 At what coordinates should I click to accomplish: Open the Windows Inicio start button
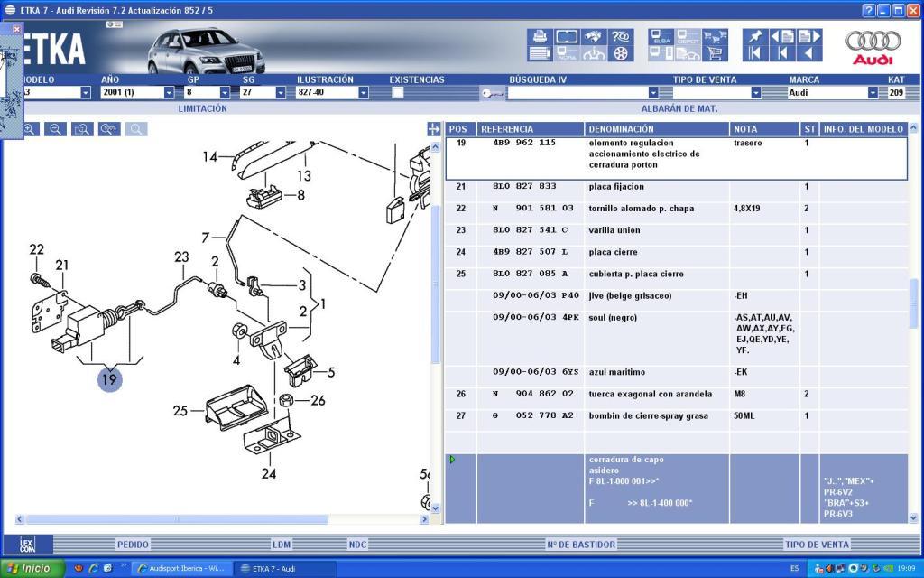coord(32,569)
